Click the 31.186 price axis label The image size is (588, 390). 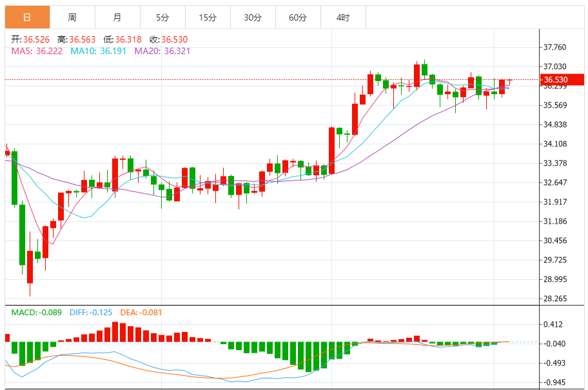click(555, 221)
